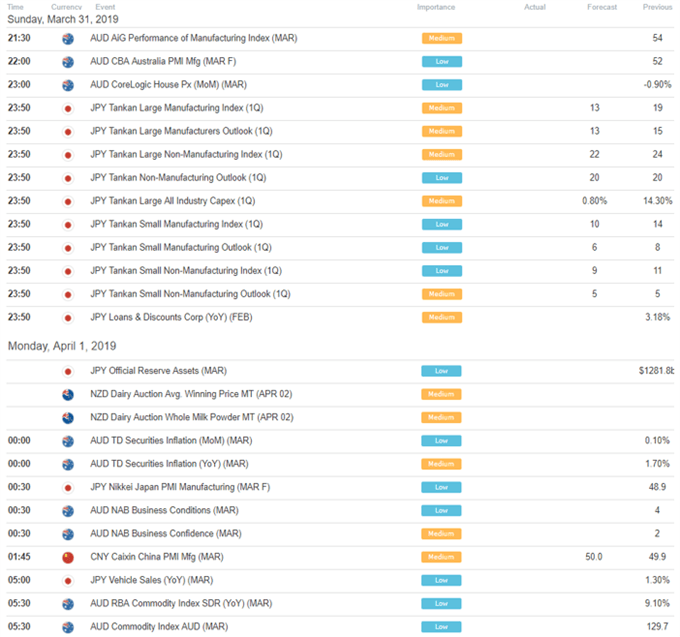Click the Time column header
The height and width of the screenshot is (637, 680).
click(15, 7)
